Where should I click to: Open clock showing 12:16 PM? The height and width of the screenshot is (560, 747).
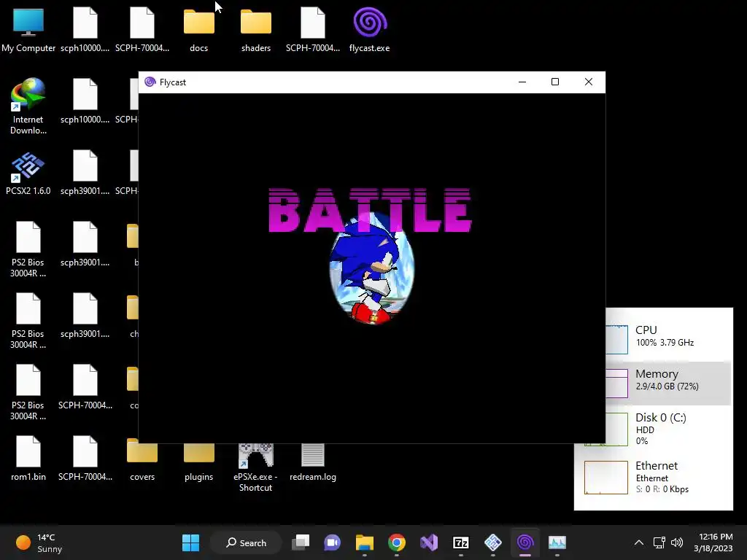coord(713,542)
